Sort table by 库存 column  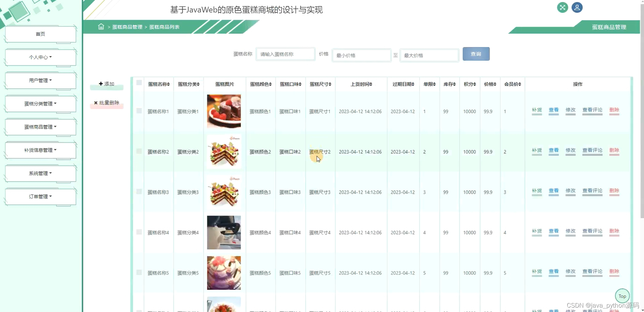[x=449, y=84]
